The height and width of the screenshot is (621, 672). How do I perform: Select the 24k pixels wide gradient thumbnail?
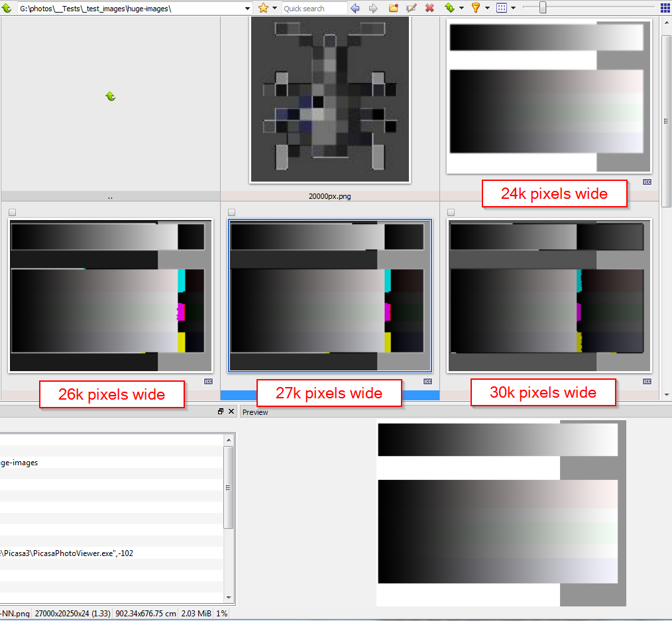pyautogui.click(x=549, y=96)
